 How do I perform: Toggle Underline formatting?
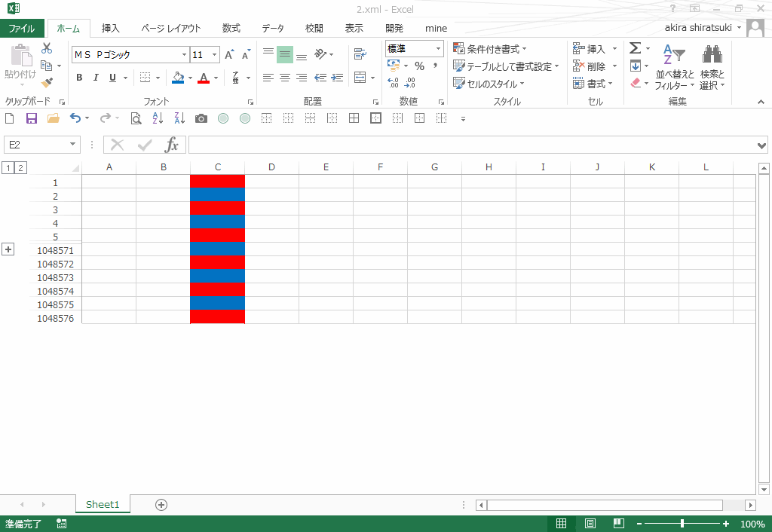[x=113, y=78]
